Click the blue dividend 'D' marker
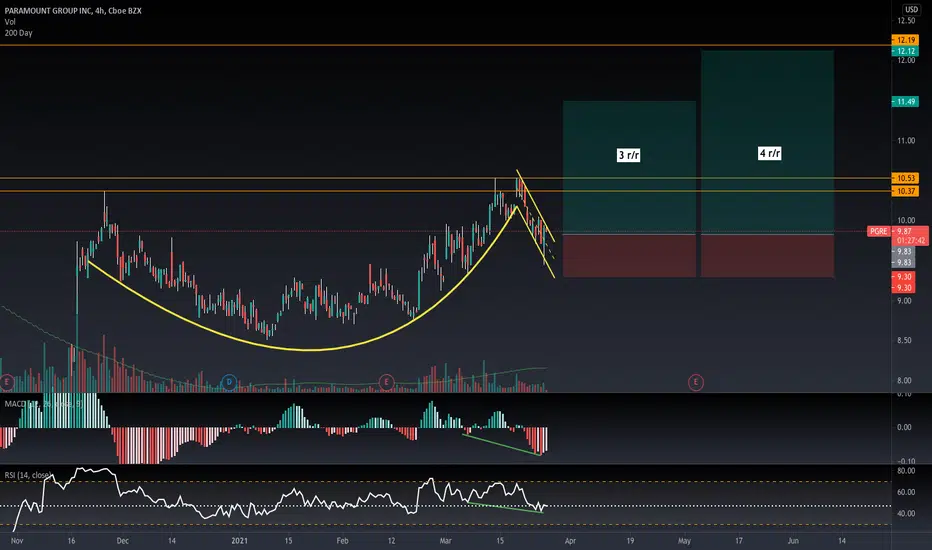Viewport: 932px width, 550px height. 229,382
